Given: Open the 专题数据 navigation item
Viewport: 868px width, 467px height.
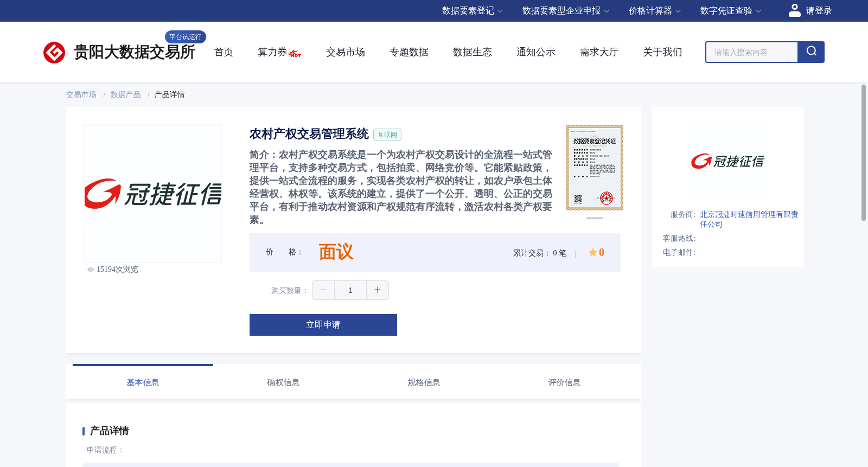Looking at the screenshot, I should pyautogui.click(x=409, y=52).
